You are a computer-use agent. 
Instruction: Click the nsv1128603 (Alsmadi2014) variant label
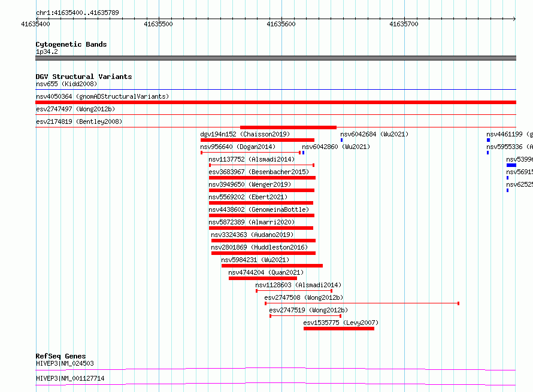tap(298, 285)
